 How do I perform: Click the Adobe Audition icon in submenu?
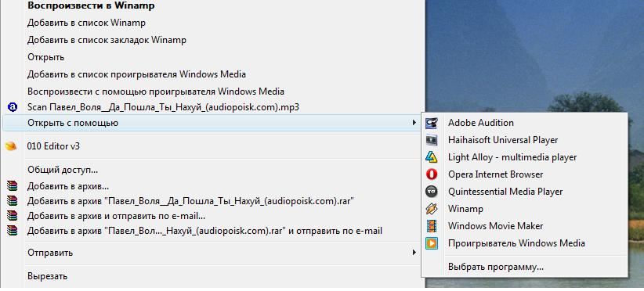click(x=432, y=123)
